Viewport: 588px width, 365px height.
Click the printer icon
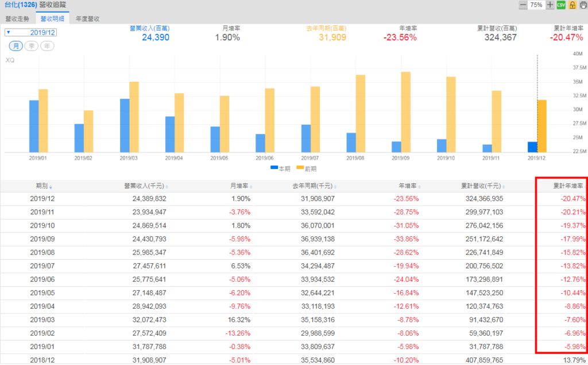click(583, 5)
